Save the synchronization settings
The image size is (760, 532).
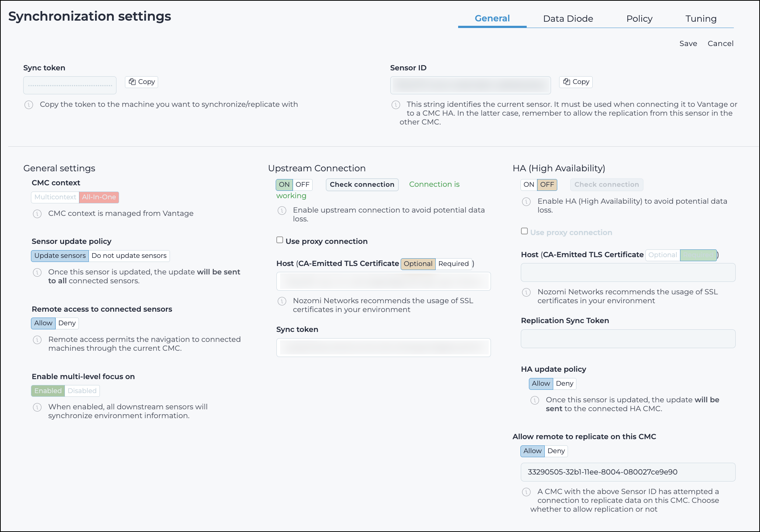tap(688, 43)
